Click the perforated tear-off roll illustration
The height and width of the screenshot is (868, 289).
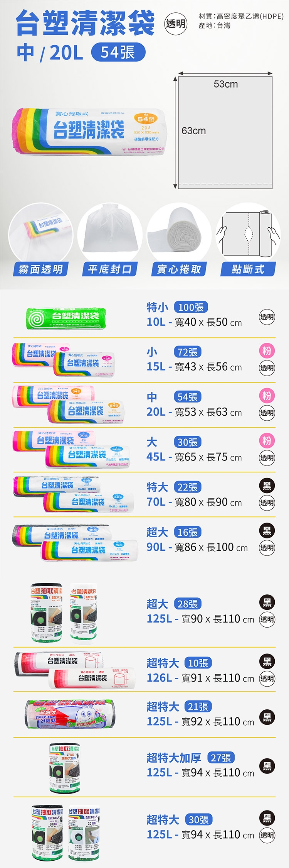248,234
